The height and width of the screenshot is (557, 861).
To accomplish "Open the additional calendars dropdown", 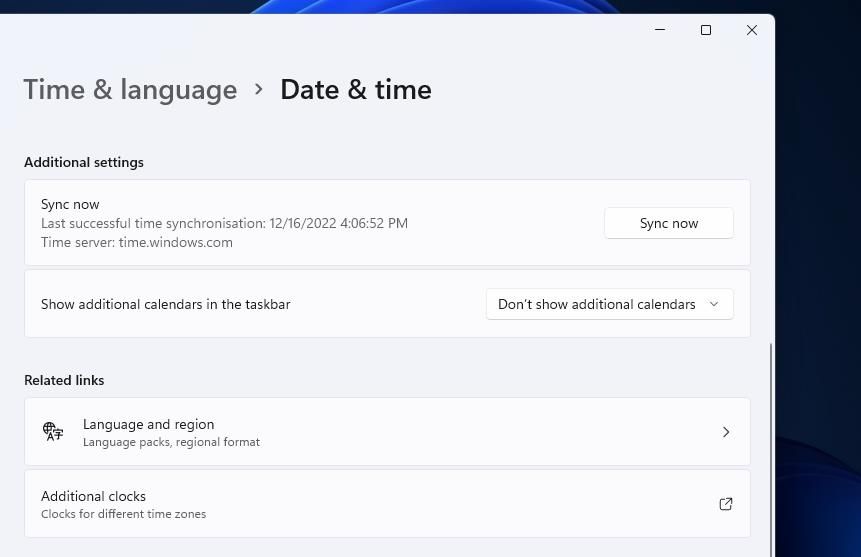I will pos(609,304).
